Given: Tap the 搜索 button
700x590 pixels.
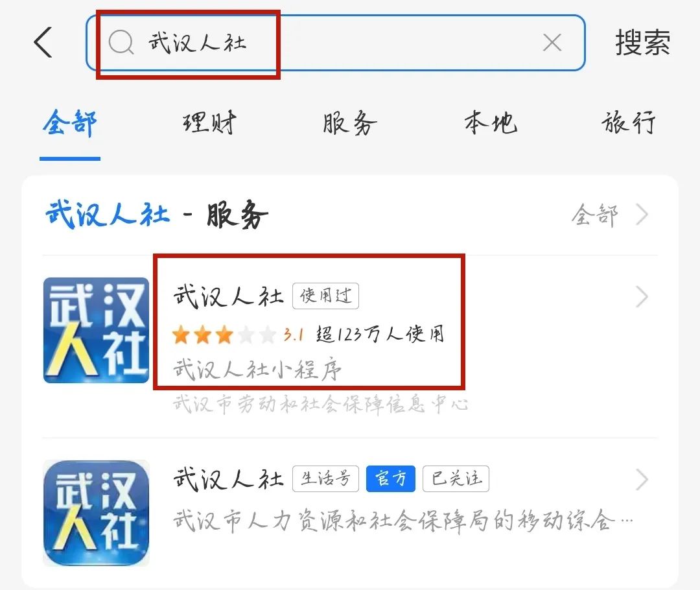Looking at the screenshot, I should [642, 43].
